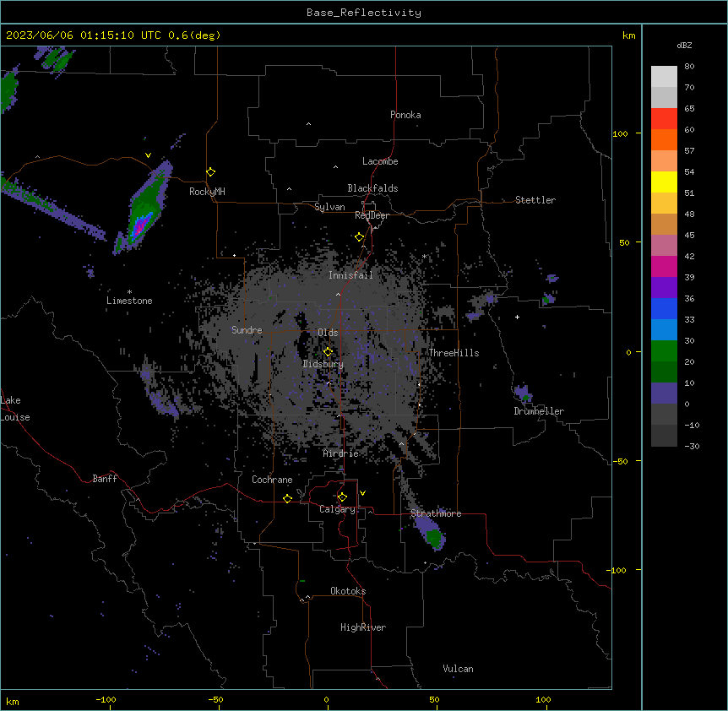Screen dimensions: 728x711
Task: Click the yellow diamond marker above Calgary label
Action: tap(343, 497)
